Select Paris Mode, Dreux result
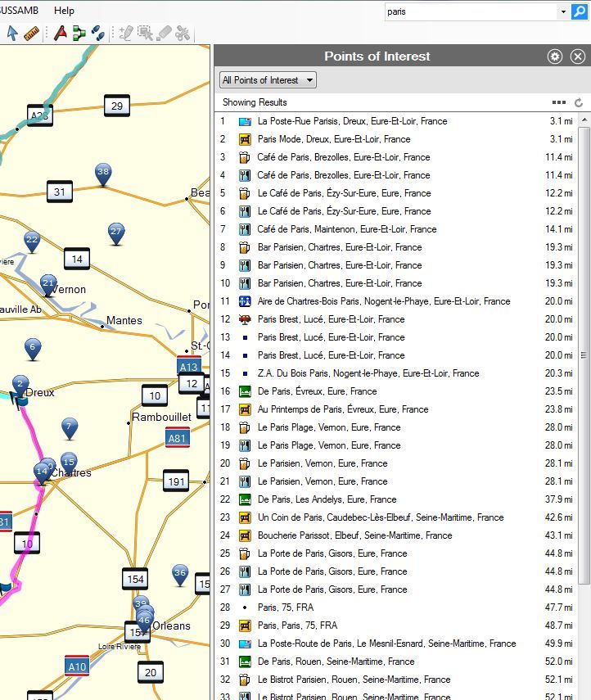Image resolution: width=591 pixels, height=700 pixels. click(x=334, y=139)
